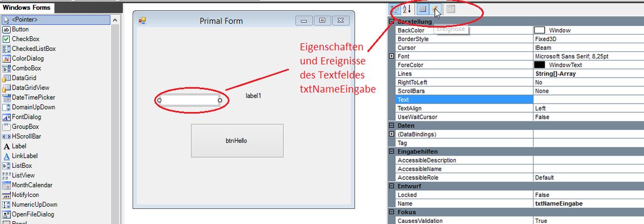Screen dimensions: 644x224
Task: Select the UseWaitCursor property row
Action: point(519,117)
